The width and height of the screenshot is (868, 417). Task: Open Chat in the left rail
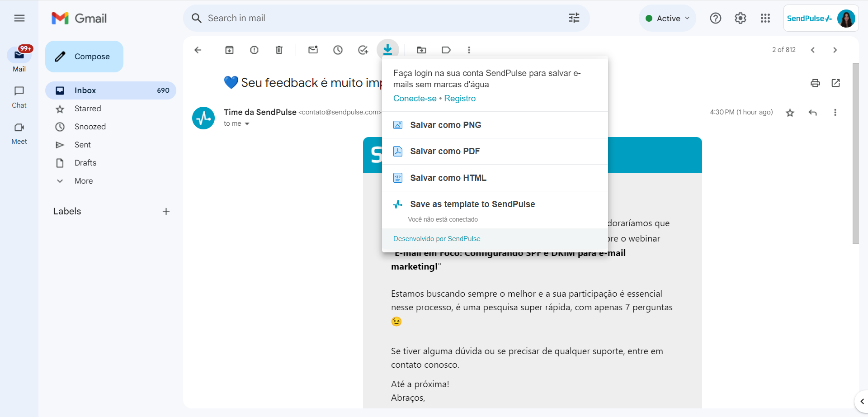pyautogui.click(x=19, y=97)
